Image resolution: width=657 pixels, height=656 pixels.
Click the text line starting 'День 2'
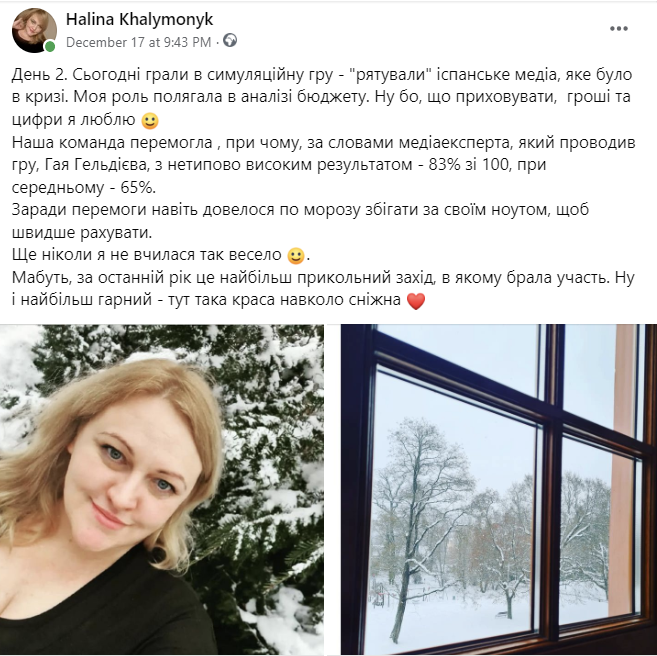pyautogui.click(x=322, y=75)
